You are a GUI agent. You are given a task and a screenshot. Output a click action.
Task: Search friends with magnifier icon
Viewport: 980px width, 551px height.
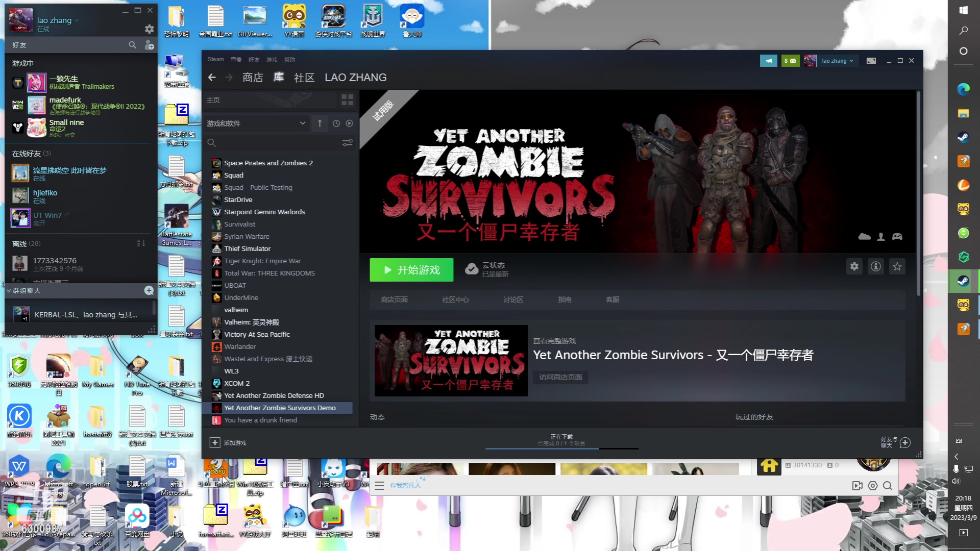pyautogui.click(x=133, y=45)
